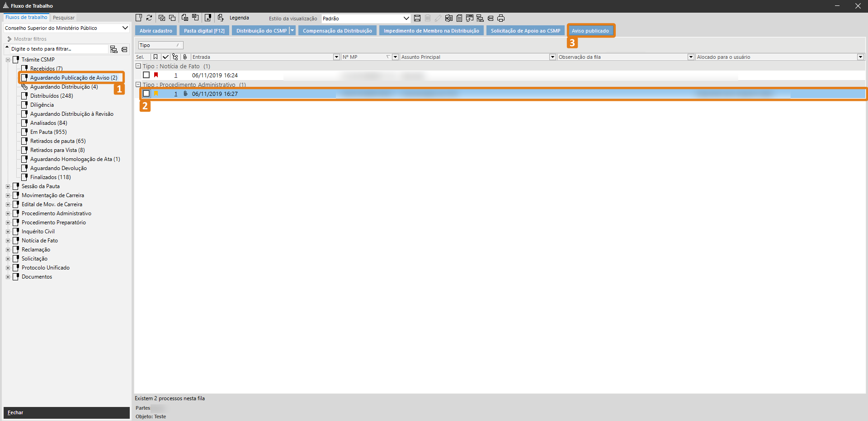Expand the Sessão da Pauta tree node
Viewport: 868px width, 421px height.
[x=8, y=186]
